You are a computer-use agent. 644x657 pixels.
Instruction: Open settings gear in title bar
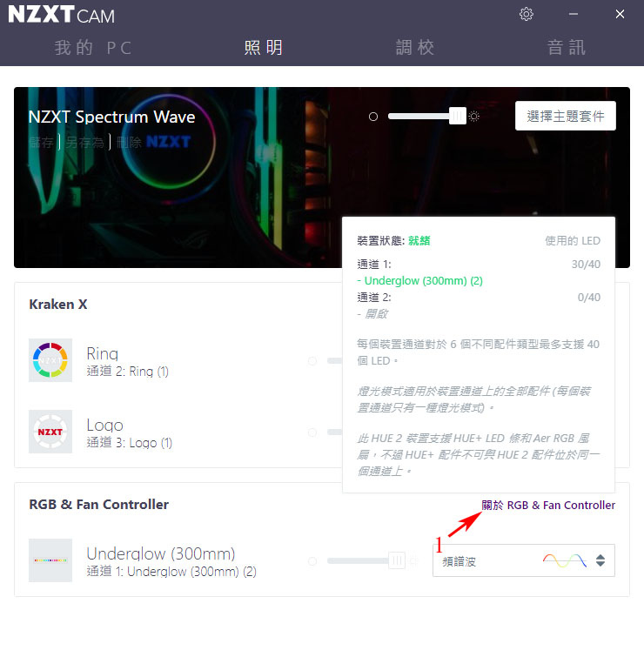coord(526,14)
